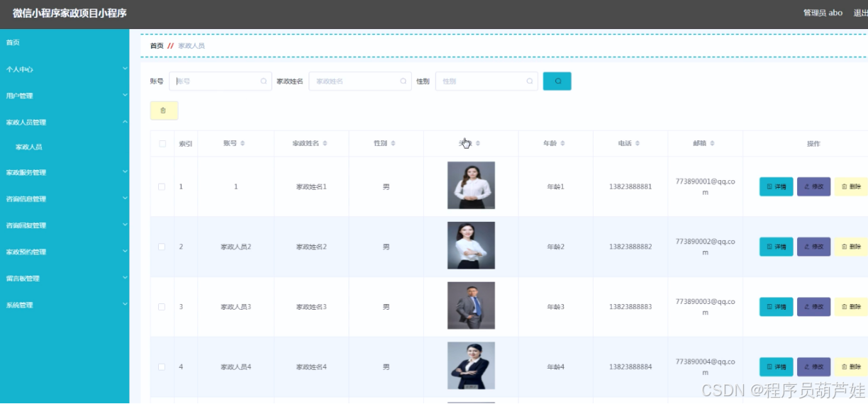Click phone number 13823888883 cell
The width and height of the screenshot is (868, 404).
click(630, 307)
